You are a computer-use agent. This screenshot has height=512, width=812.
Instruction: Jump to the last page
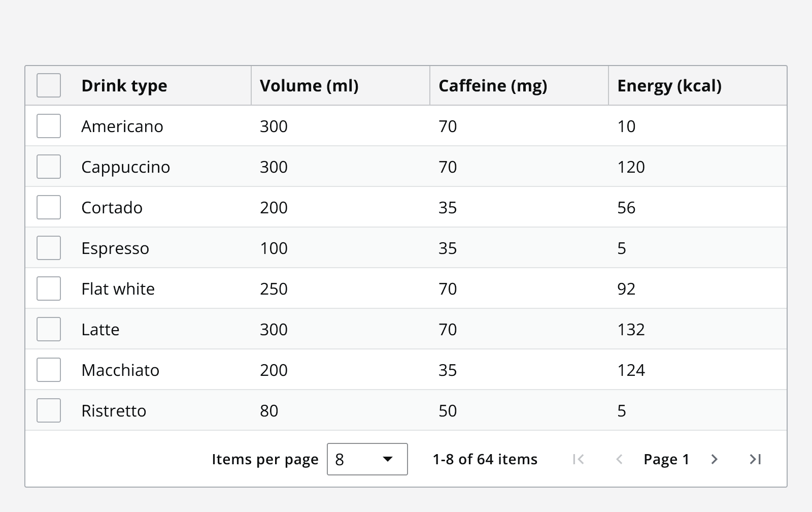[755, 459]
